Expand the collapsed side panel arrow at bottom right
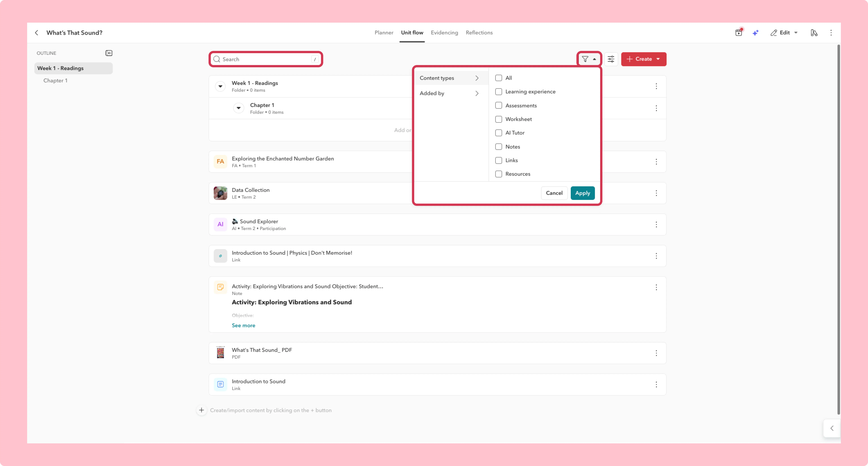 [832, 428]
